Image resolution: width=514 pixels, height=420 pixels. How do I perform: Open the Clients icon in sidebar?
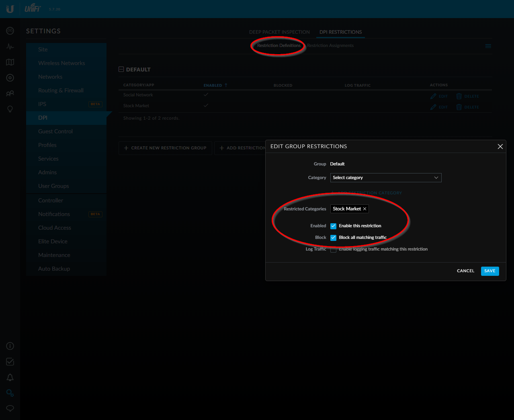click(10, 94)
